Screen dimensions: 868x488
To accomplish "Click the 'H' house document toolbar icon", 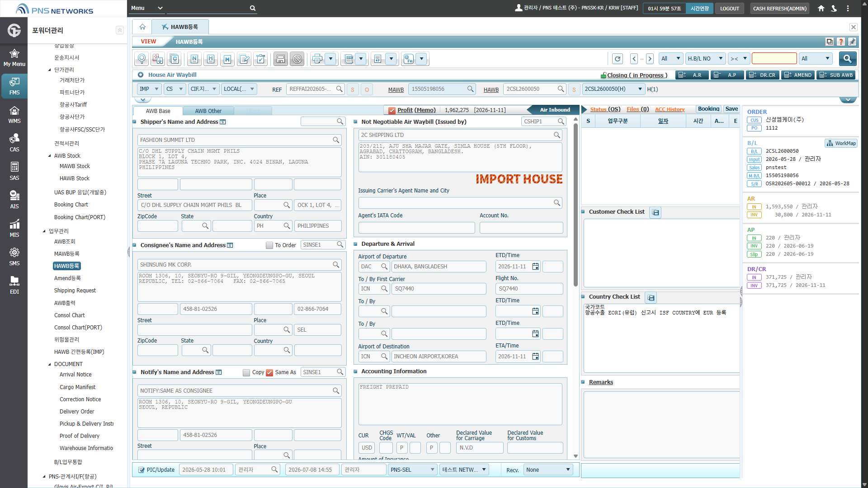I will (x=211, y=59).
